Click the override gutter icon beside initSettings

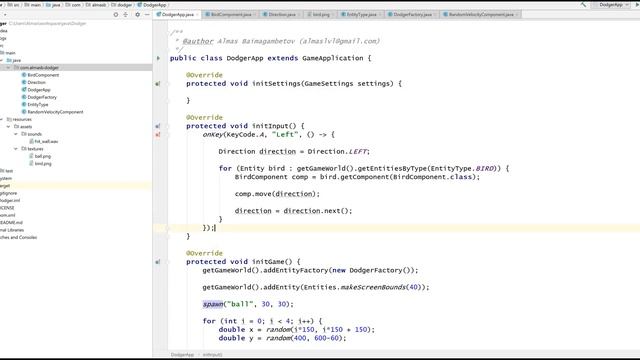coord(158,84)
